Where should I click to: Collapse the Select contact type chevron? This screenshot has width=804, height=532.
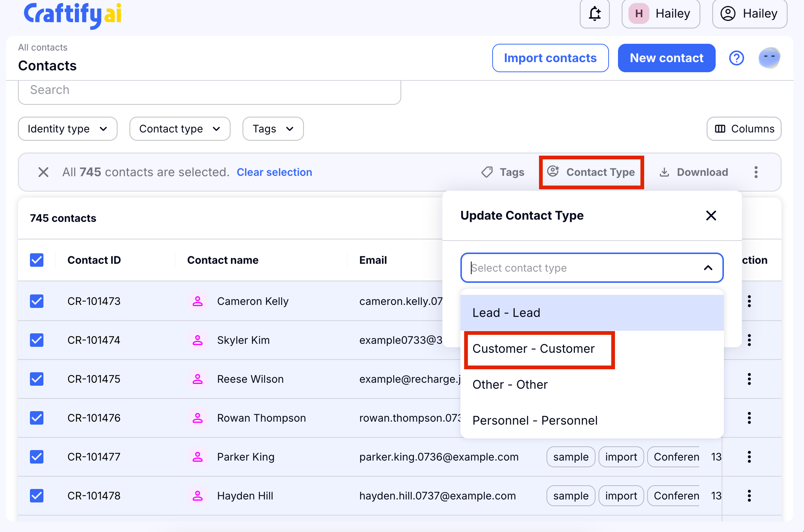click(x=708, y=268)
